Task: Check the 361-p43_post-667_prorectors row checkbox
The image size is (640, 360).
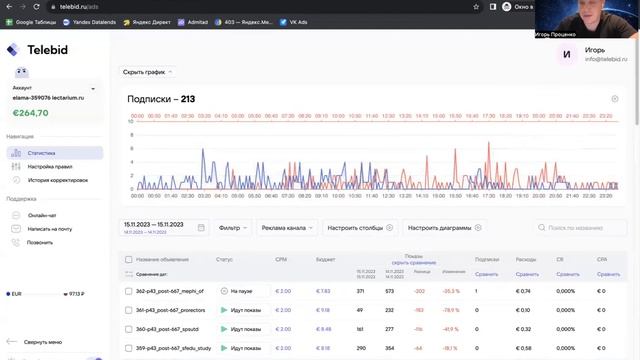Action: tap(129, 310)
